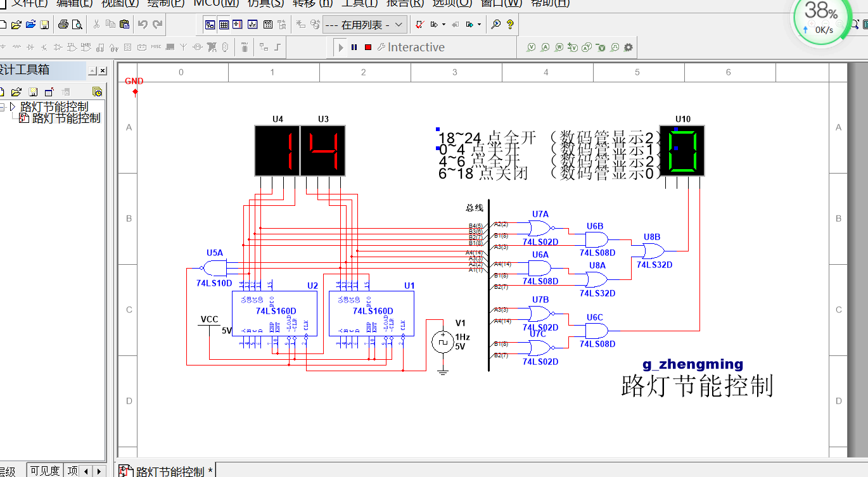Click the version snapshot clock icon in toolbox
868x477 pixels.
(97, 92)
